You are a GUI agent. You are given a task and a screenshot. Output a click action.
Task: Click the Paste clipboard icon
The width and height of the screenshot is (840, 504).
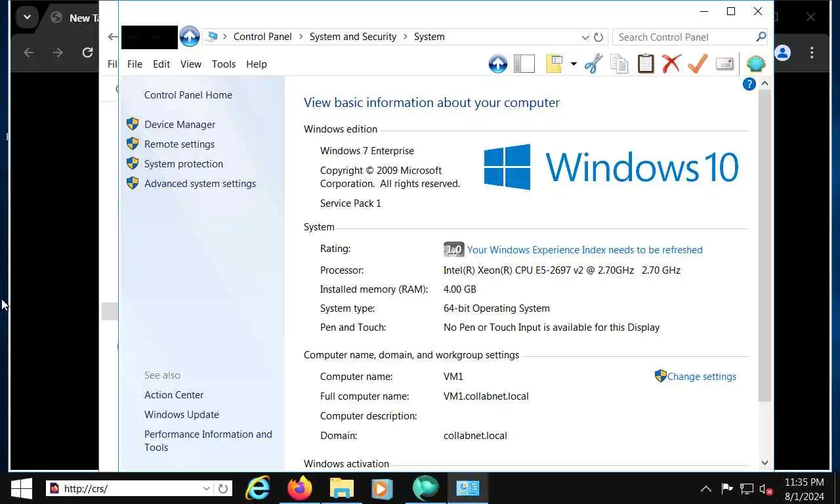pos(646,64)
